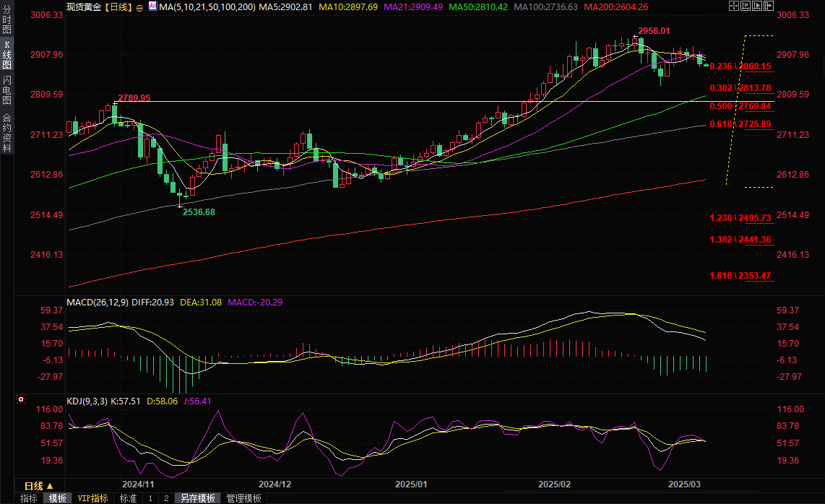The image size is (825, 504).
Task: Click the red sun icon near KDJ panel
Action: point(21,399)
